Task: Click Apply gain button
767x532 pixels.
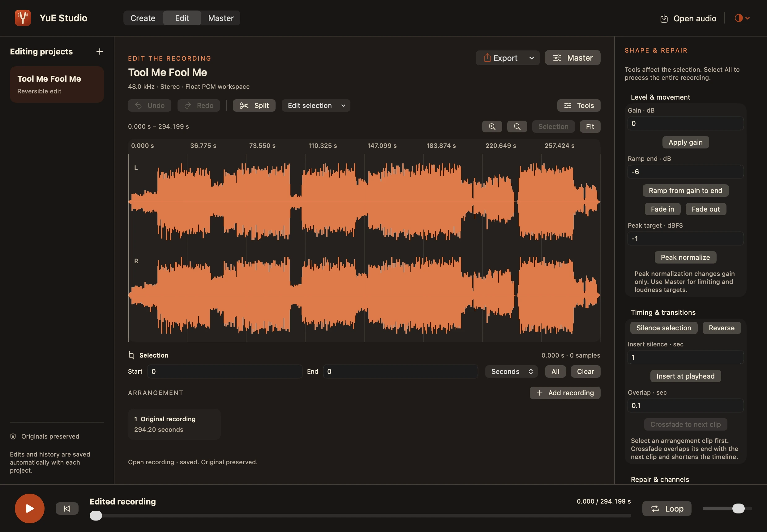Action: [686, 142]
